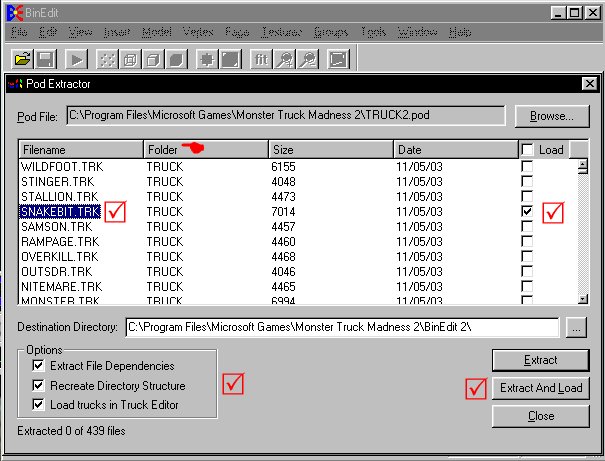This screenshot has height=461, width=605.
Task: Click the zoom out magnifier icon
Action: pos(308,59)
